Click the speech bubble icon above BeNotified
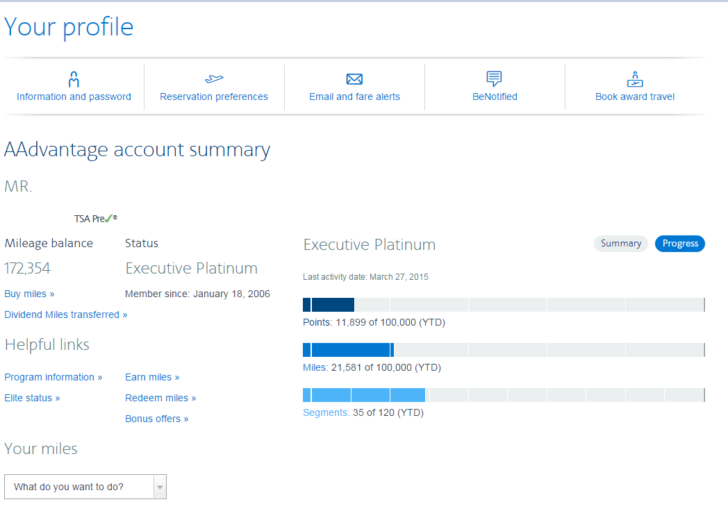This screenshot has width=728, height=511. 494,78
